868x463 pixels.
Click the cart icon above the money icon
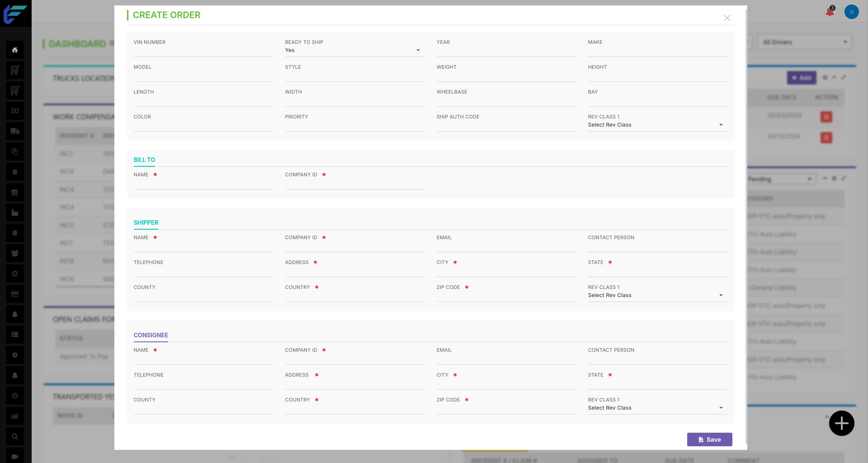pos(15,91)
